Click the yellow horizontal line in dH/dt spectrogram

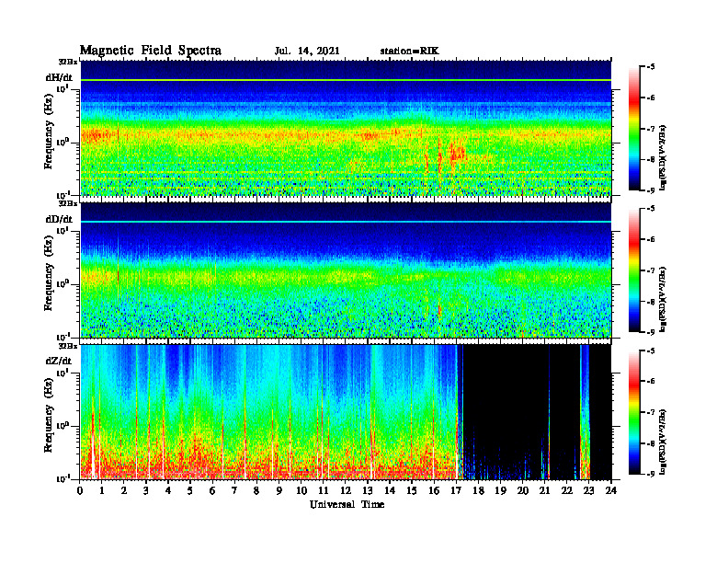tap(346, 80)
